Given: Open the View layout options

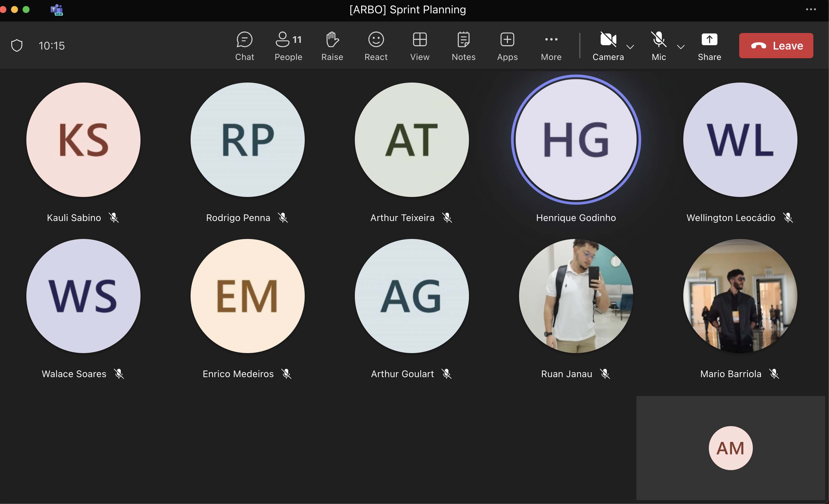Looking at the screenshot, I should 419,46.
